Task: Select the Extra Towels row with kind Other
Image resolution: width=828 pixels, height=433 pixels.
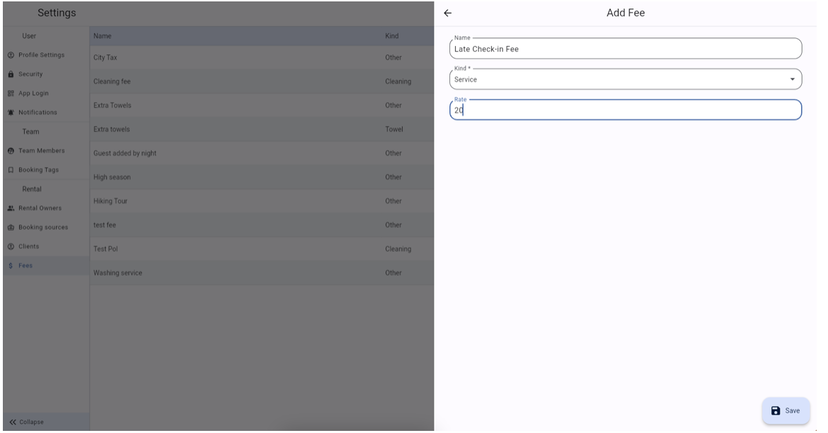Action: [261, 105]
